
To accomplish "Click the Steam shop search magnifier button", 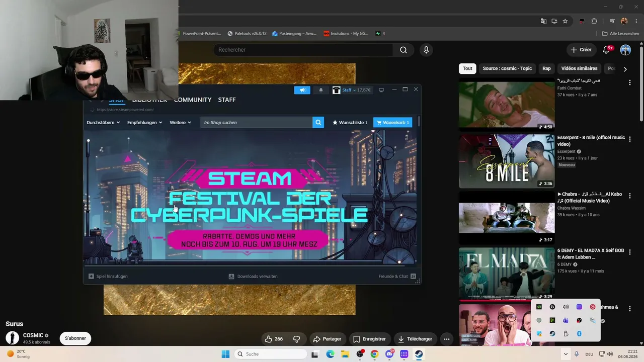I will click(318, 122).
